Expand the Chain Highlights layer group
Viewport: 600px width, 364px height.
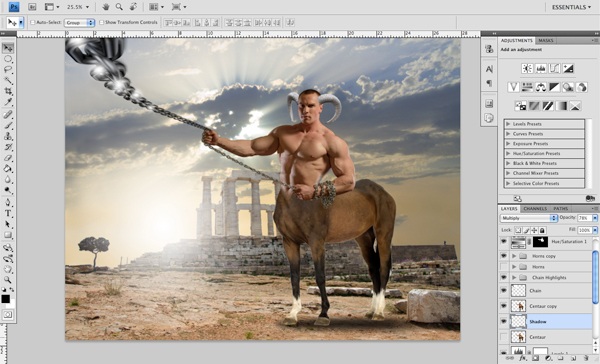pos(514,277)
